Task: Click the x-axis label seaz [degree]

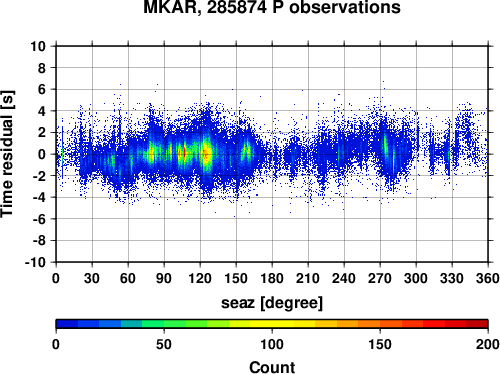Action: pos(272,303)
